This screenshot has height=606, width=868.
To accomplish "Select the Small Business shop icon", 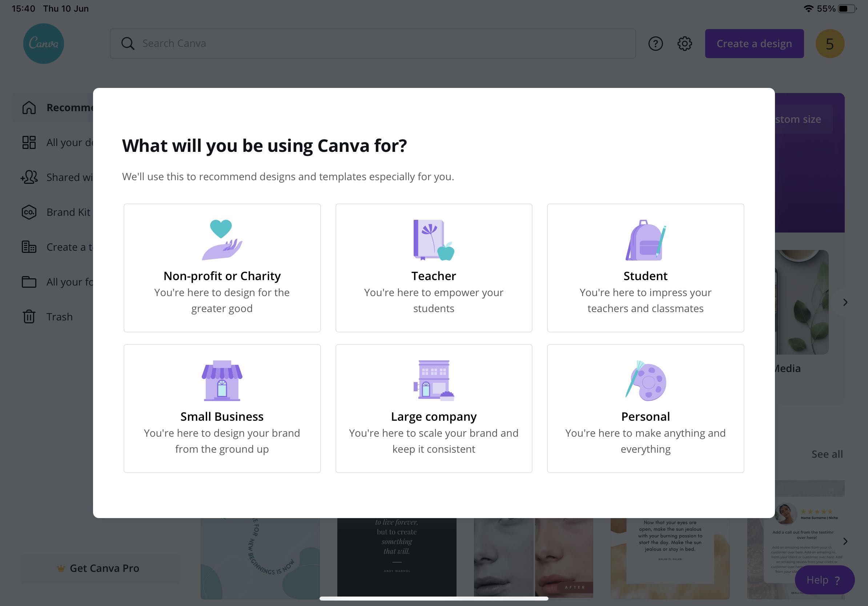I will point(222,380).
